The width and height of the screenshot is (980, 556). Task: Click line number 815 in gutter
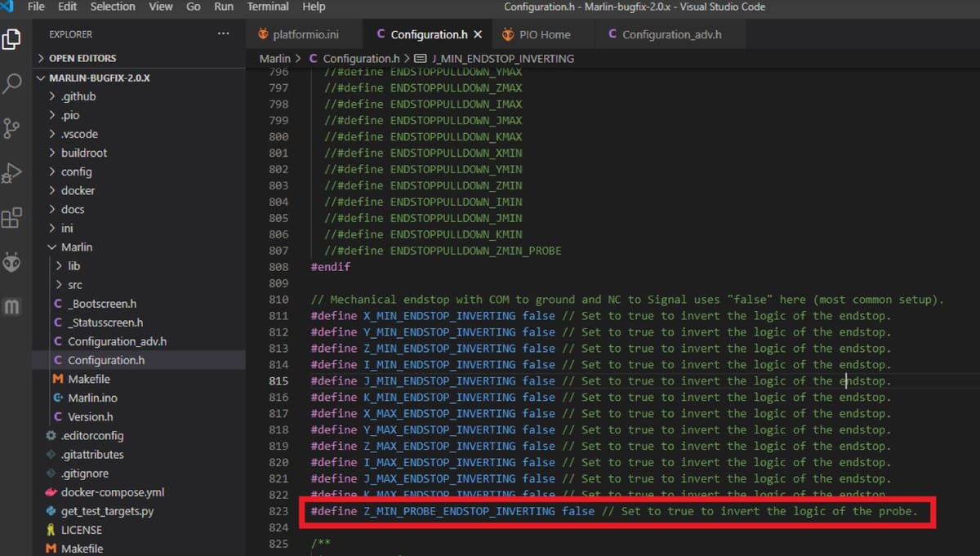(278, 381)
